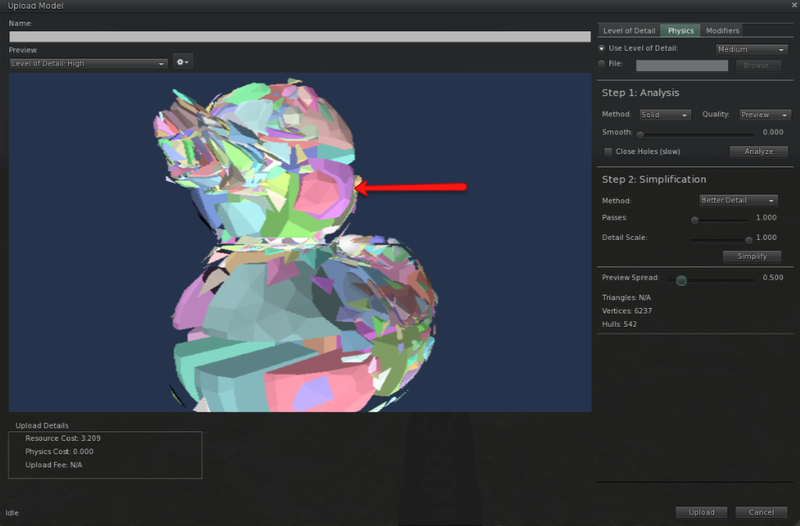Click the Passes slider handle

tap(694, 219)
